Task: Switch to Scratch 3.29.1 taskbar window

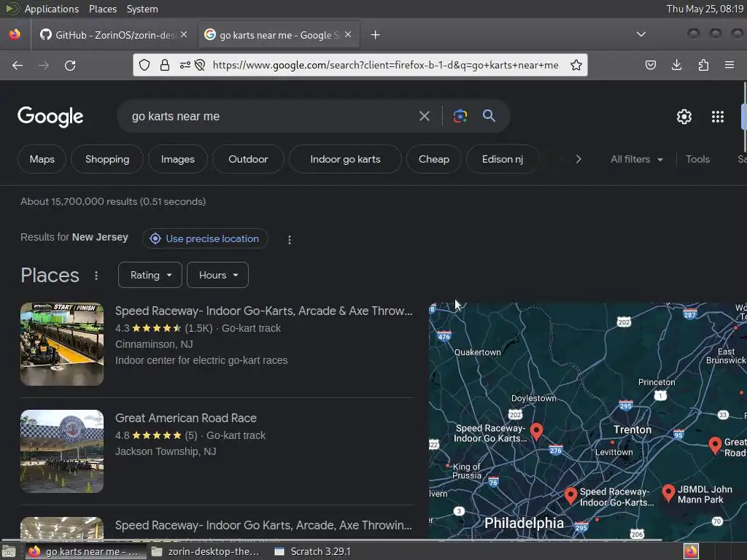Action: (x=313, y=551)
